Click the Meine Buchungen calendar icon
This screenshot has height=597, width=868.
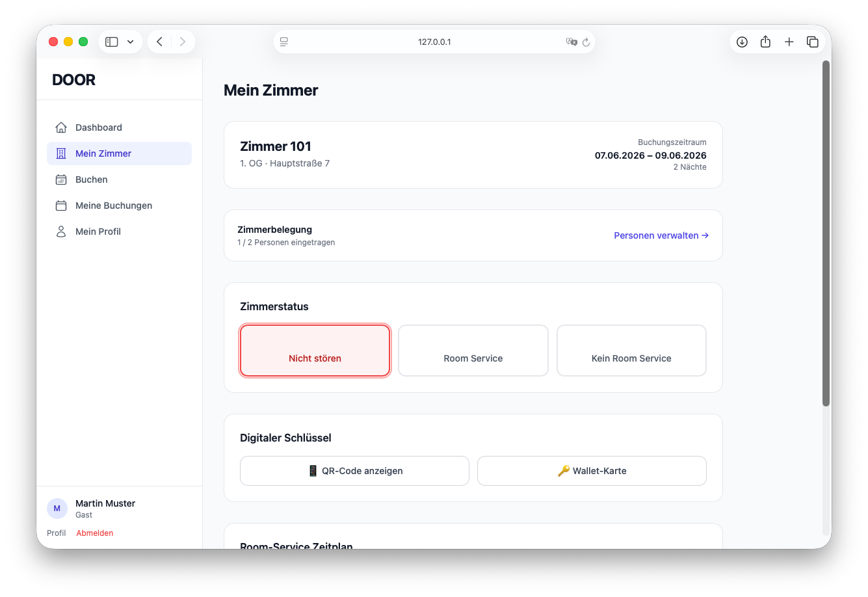[x=61, y=206]
